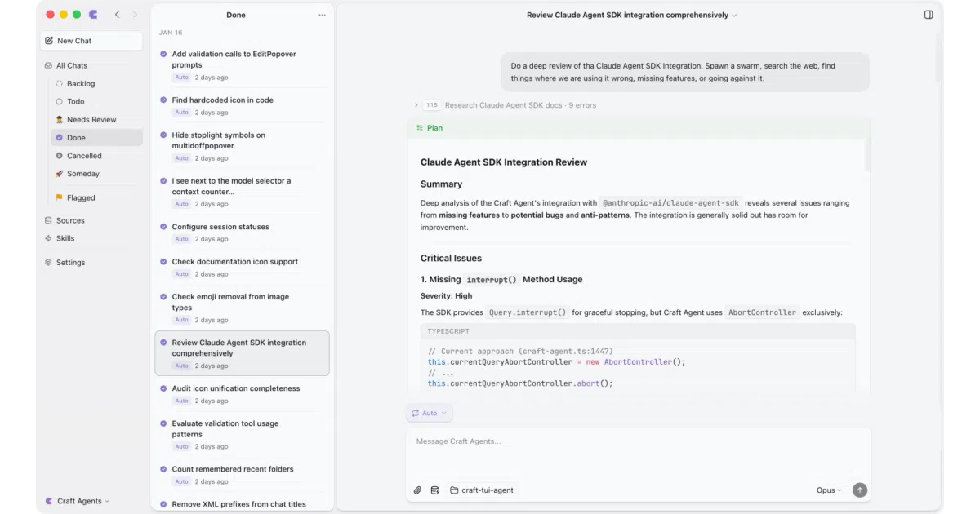Viewport: 980px width, 514px height.
Task: Click the attach file paperclip icon
Action: pyautogui.click(x=417, y=490)
